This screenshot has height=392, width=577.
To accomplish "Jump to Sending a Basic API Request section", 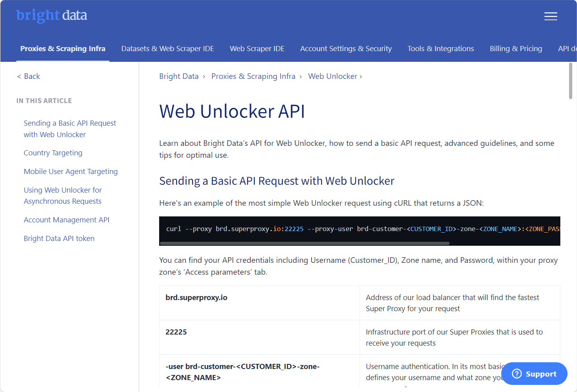I will (x=70, y=129).
